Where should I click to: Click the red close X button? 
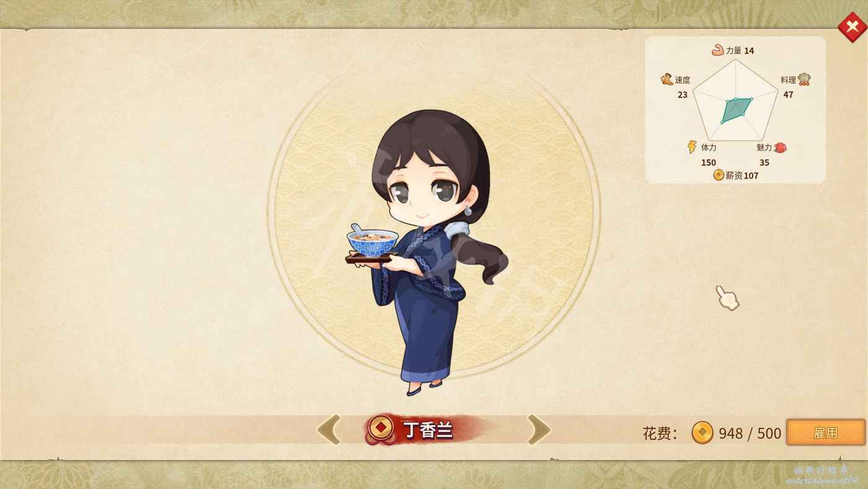point(852,27)
